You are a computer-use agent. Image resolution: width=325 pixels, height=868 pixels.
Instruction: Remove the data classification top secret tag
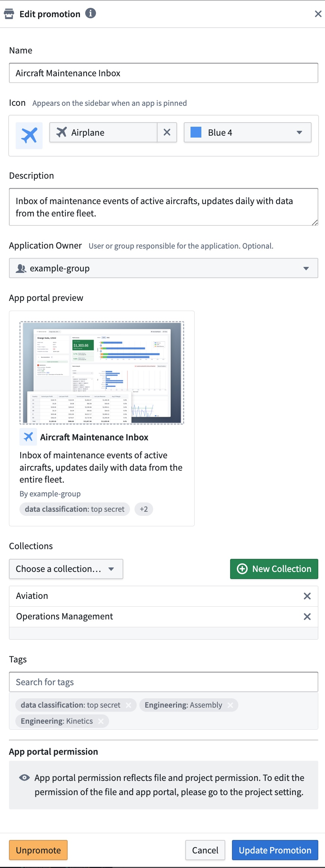[x=129, y=705]
